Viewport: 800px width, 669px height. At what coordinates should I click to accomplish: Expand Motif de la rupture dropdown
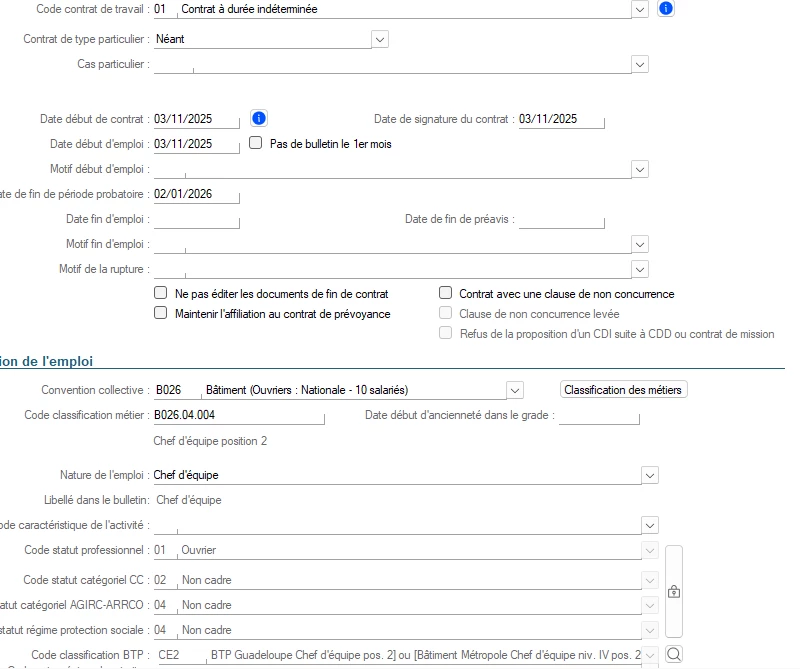[640, 269]
